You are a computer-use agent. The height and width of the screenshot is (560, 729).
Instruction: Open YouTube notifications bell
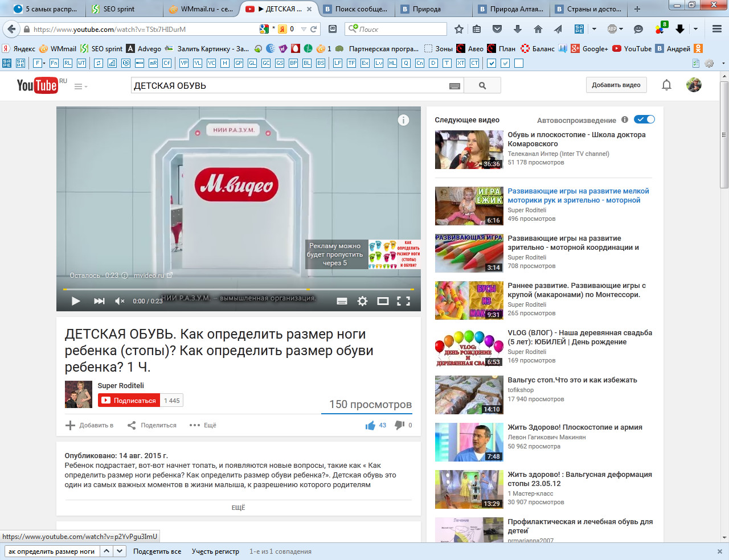666,85
